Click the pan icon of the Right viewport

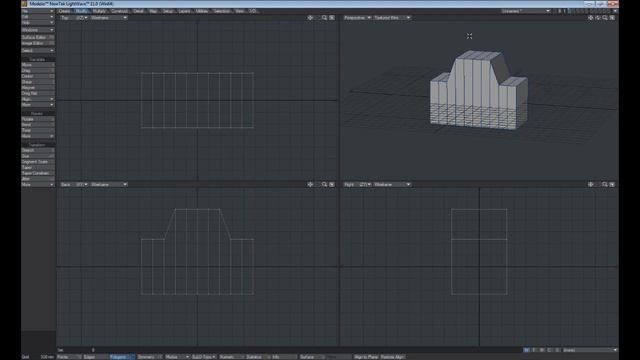pos(591,184)
